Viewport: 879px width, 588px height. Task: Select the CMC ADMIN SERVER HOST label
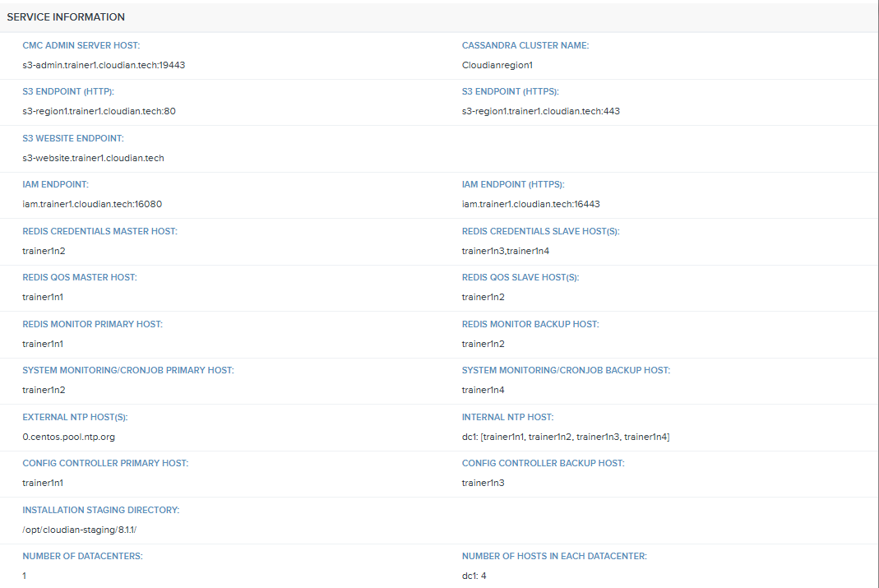[81, 45]
